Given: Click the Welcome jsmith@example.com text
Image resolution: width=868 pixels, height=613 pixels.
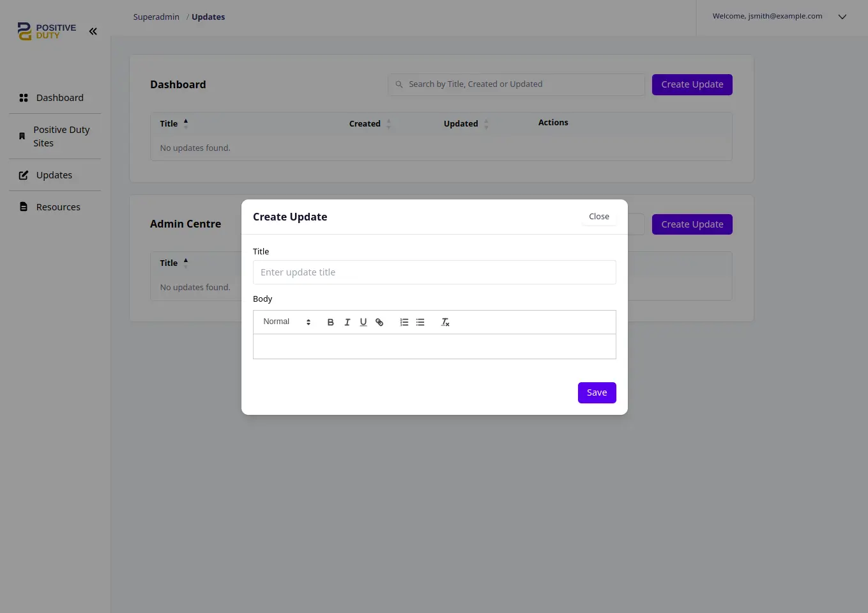Looking at the screenshot, I should coord(767,16).
